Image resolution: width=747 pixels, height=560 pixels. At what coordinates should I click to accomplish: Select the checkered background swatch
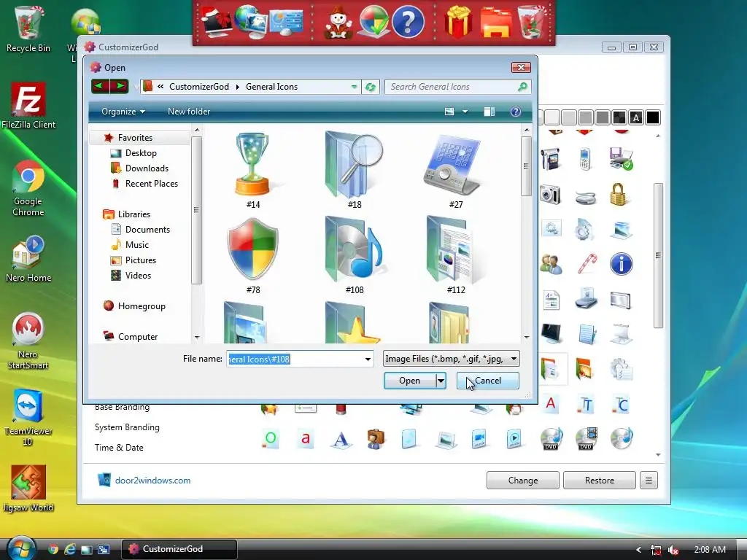619,117
